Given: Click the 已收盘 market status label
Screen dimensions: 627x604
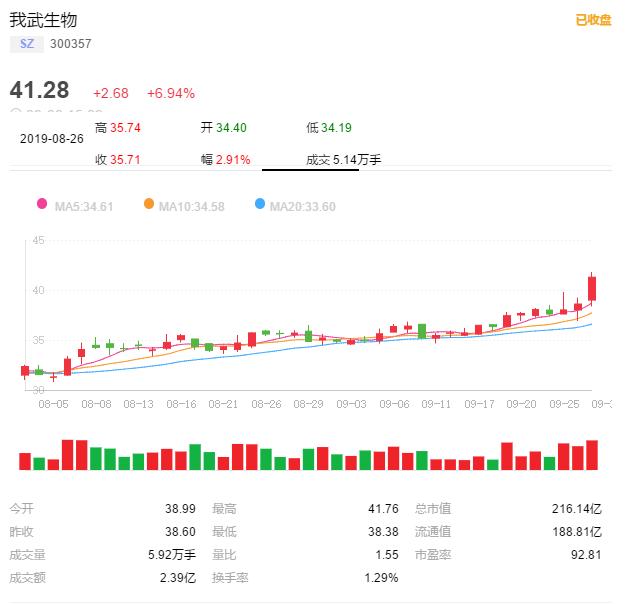Looking at the screenshot, I should 593,20.
